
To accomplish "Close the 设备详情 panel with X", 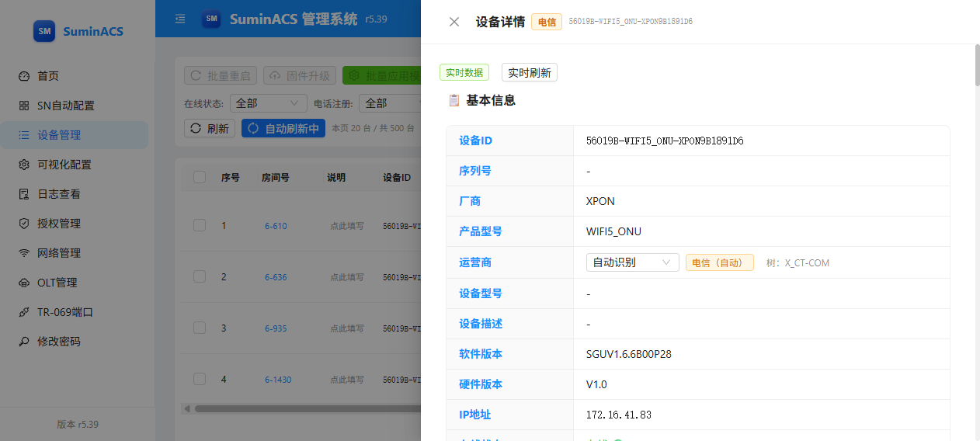I will [454, 22].
